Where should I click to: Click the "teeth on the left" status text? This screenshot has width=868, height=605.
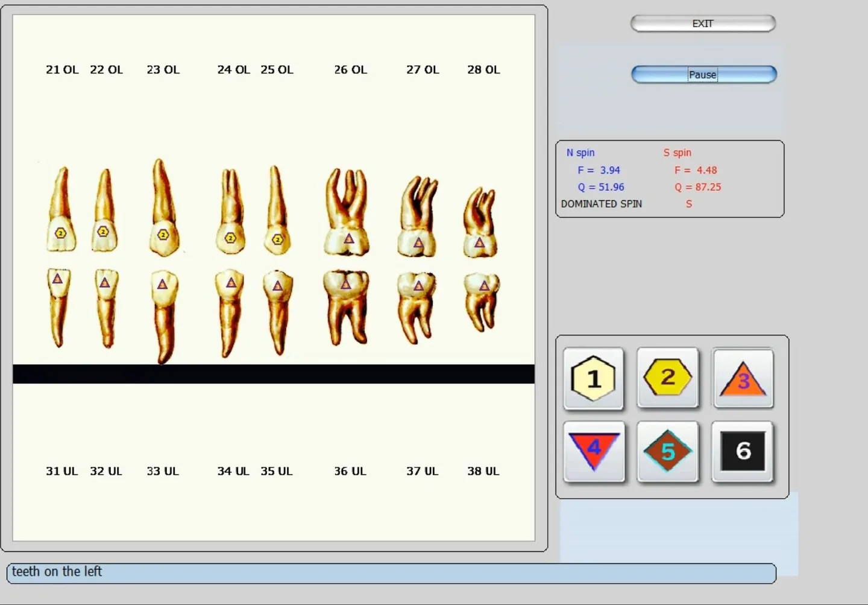coord(57,572)
